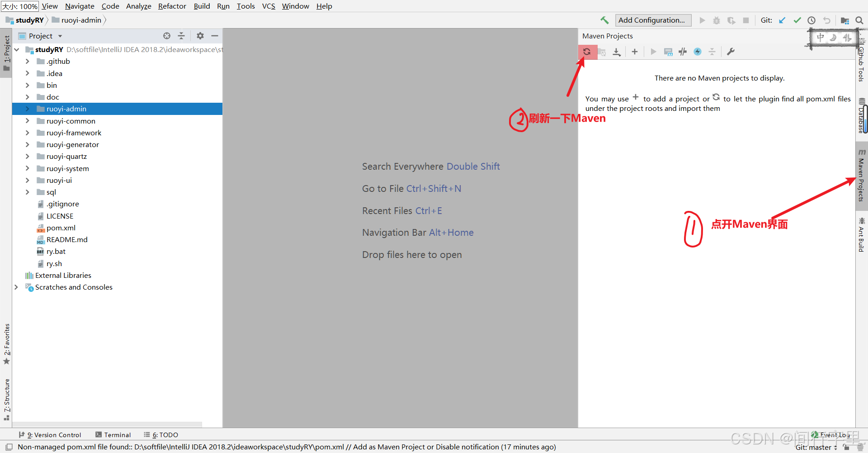Screen dimensions: 868x453
Task: Toggle Skip Tests mode lightning icon
Action: [x=698, y=52]
